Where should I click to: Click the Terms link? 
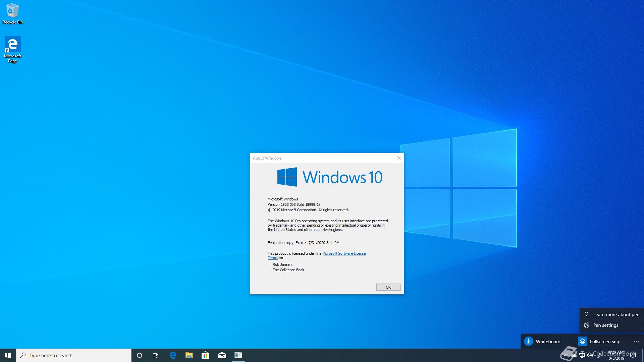click(x=272, y=258)
